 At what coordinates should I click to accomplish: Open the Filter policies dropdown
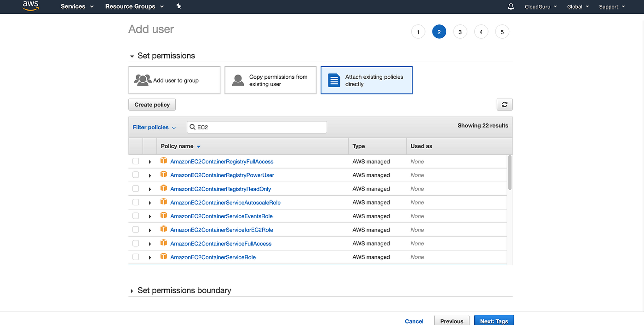coord(154,127)
